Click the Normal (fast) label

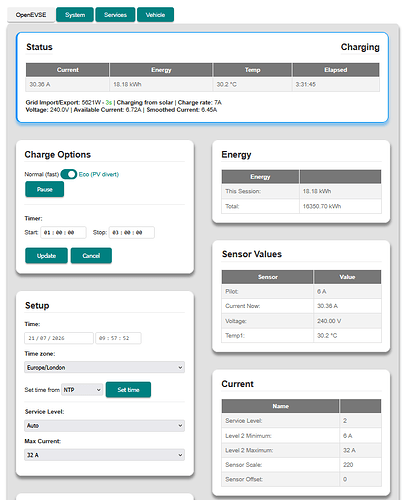42,174
